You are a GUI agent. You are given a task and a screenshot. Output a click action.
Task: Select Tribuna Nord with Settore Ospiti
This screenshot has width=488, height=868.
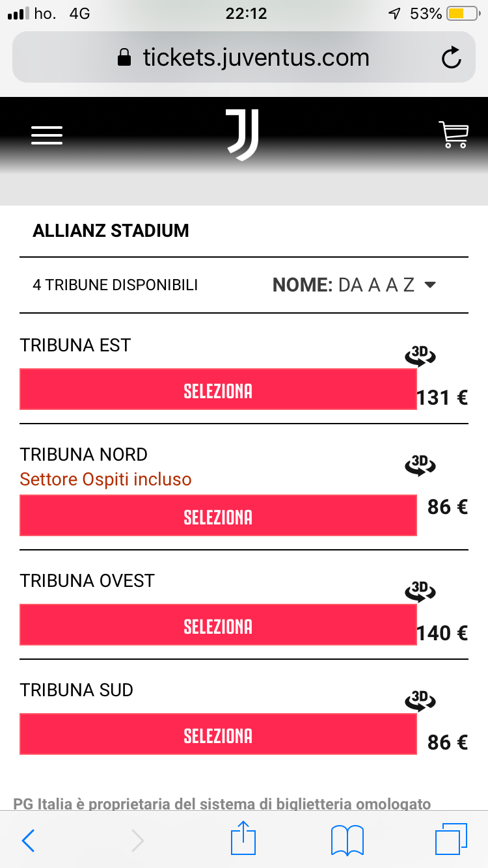point(218,516)
